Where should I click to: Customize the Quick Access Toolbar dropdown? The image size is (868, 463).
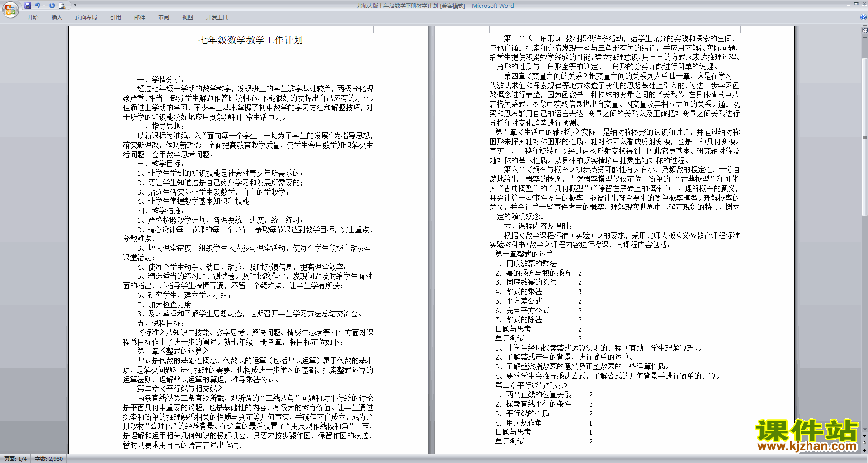(75, 5)
